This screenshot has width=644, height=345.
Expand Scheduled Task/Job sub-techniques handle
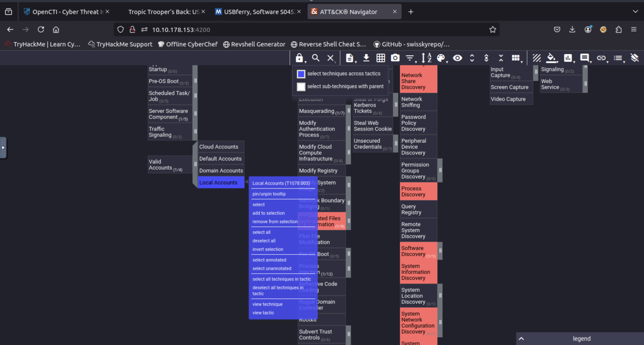point(195,96)
